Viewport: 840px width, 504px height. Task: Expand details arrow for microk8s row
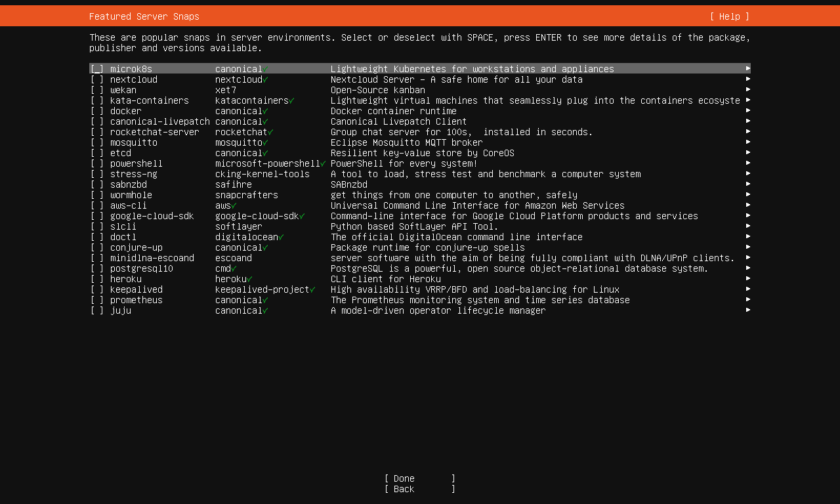click(747, 68)
